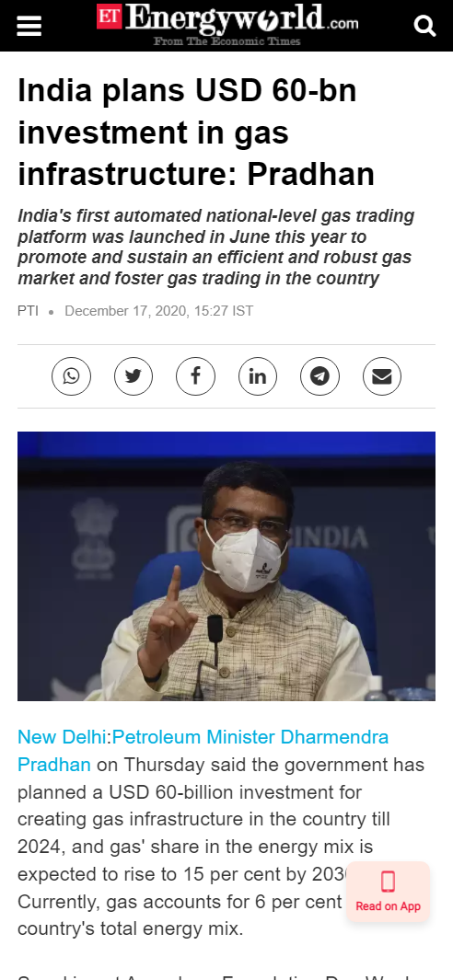This screenshot has height=980, width=453.
Task: Follow Petroleum Minister Dharmendra Pradhan link
Action: click(x=203, y=751)
